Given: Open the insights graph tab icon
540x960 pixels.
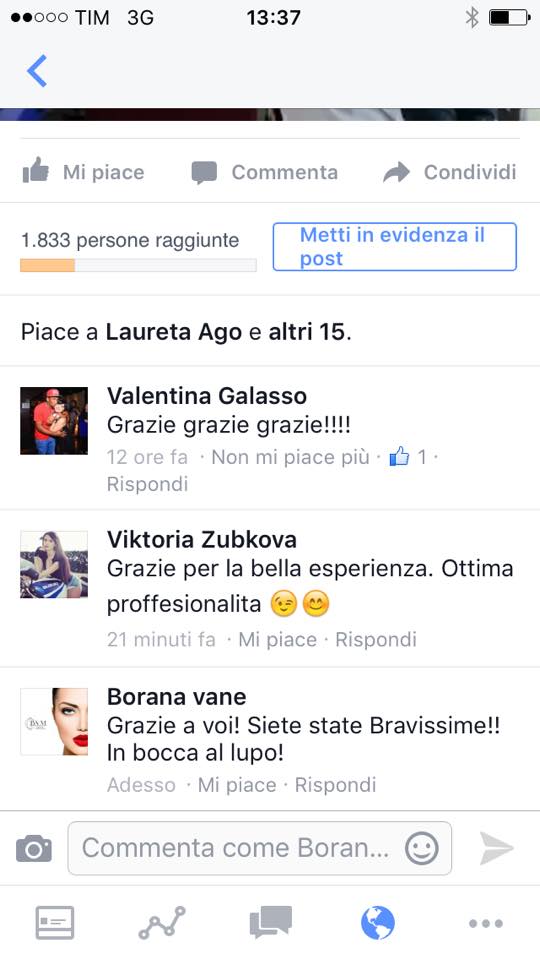Looking at the screenshot, I should click(x=162, y=923).
